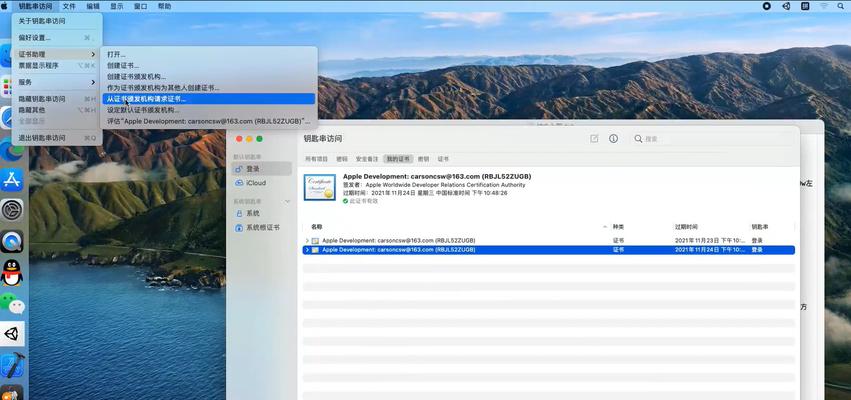Image resolution: width=851 pixels, height=400 pixels.
Task: Click the 2021年11月23日 expiry cell
Action: pos(710,240)
